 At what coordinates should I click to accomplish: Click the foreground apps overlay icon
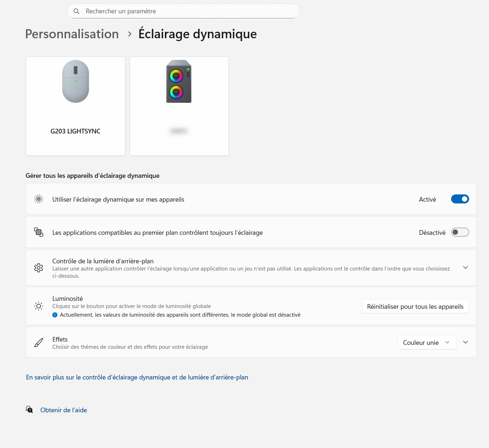tap(39, 232)
